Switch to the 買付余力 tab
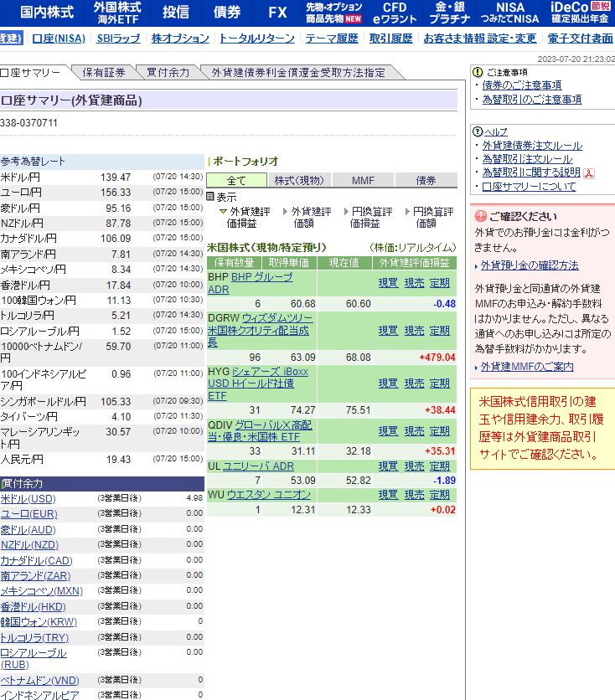Viewport: 615px width, 700px height. pos(168,73)
